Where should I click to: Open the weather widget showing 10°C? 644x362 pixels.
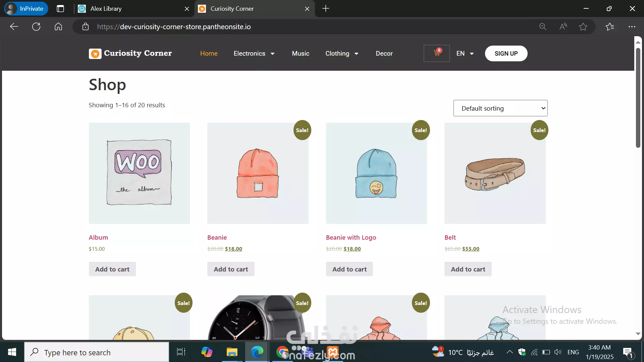point(463,352)
